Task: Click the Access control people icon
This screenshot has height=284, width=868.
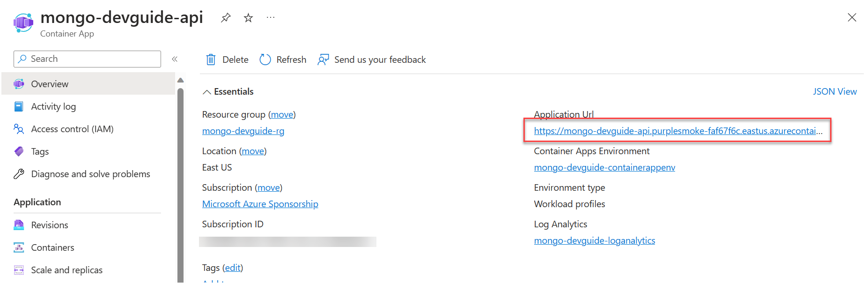Action: tap(19, 129)
